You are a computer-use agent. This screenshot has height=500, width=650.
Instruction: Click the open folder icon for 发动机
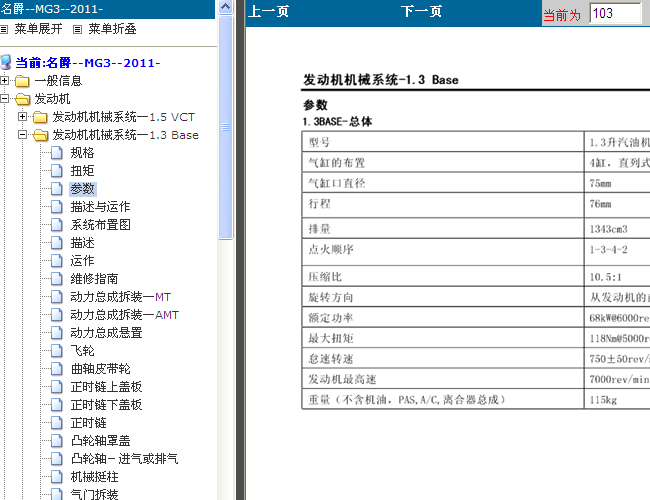[22, 99]
